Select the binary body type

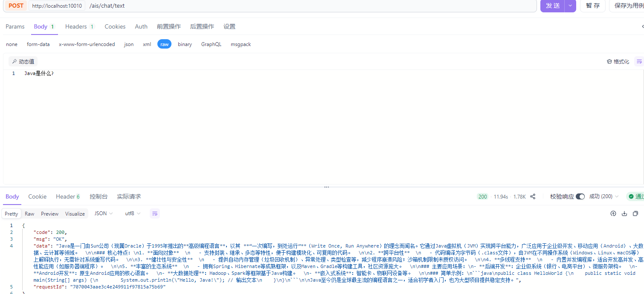click(185, 44)
